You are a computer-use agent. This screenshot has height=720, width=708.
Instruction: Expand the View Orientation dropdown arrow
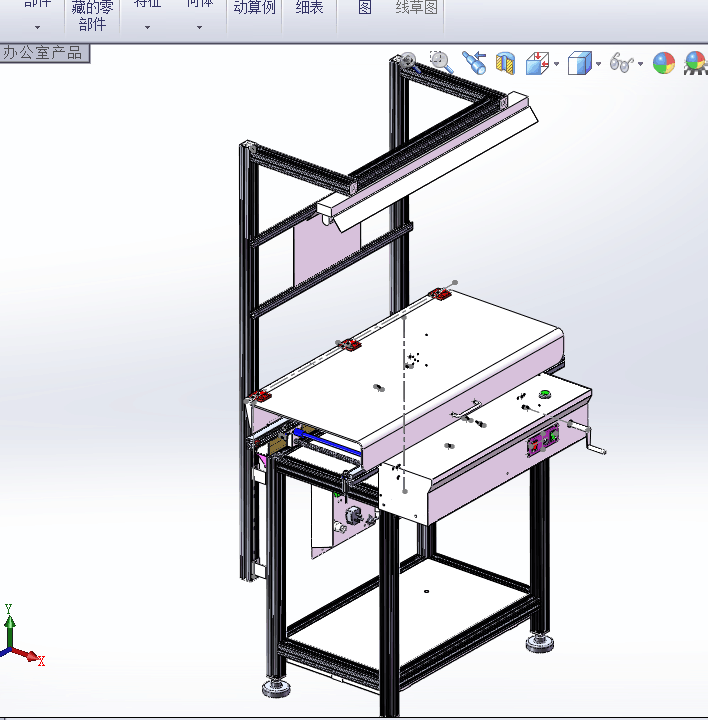click(x=556, y=64)
